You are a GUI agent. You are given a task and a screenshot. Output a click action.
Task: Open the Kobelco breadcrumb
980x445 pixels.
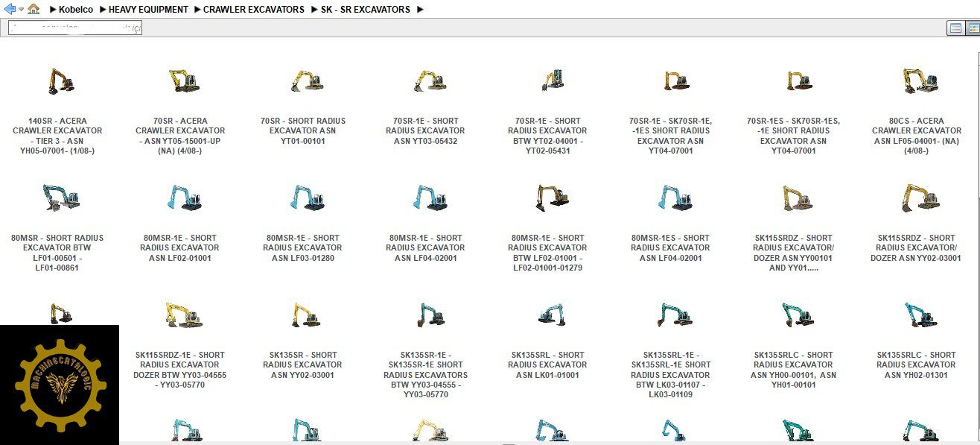point(77,10)
